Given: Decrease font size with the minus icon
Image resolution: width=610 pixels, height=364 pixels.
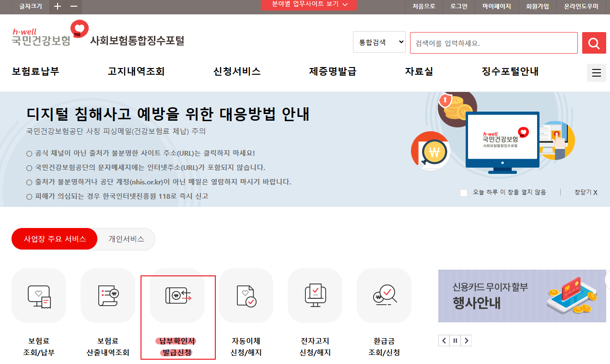Looking at the screenshot, I should point(73,7).
